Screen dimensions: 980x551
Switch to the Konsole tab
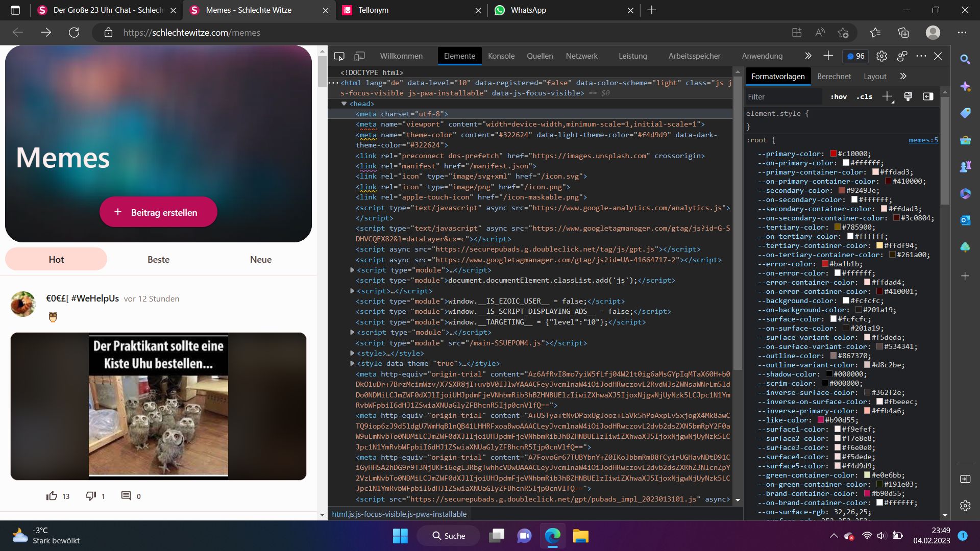pos(501,56)
